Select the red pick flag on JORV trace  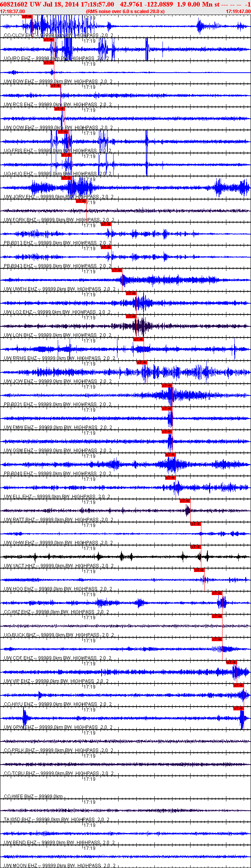coord(67,178)
